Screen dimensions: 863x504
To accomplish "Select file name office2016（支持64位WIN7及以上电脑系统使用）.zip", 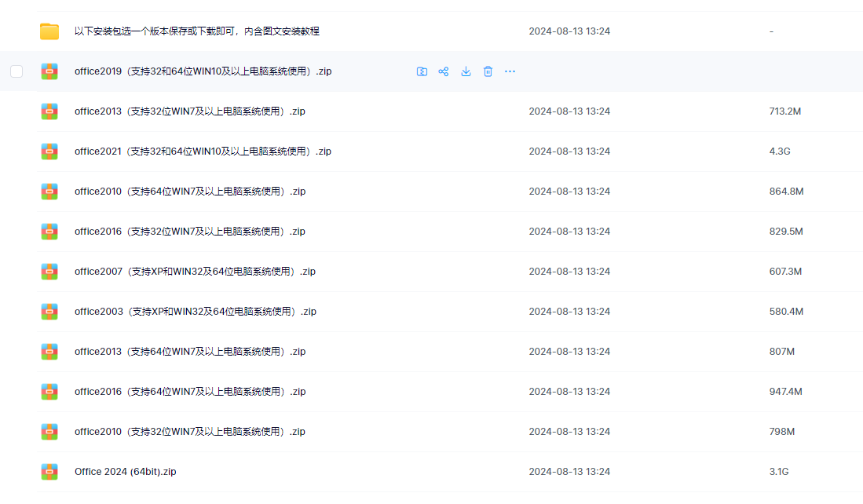I will [x=190, y=392].
